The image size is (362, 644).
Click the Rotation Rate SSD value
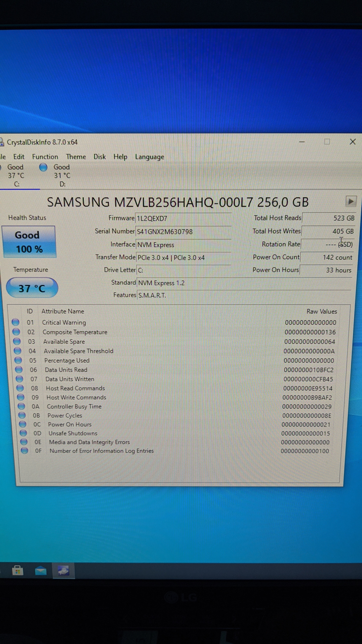(x=327, y=244)
